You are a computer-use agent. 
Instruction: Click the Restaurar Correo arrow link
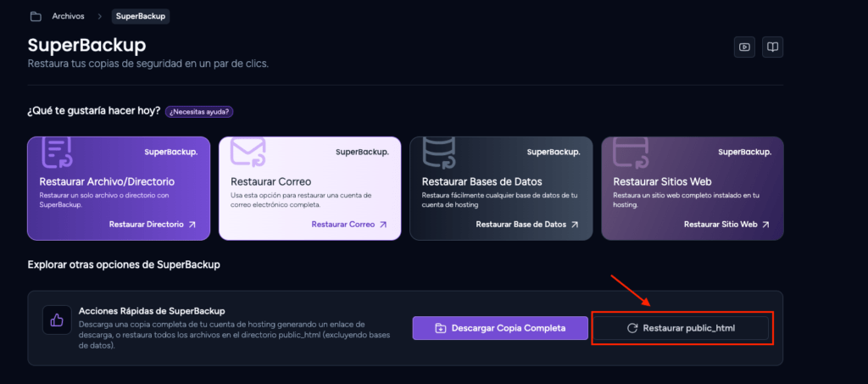click(x=348, y=225)
